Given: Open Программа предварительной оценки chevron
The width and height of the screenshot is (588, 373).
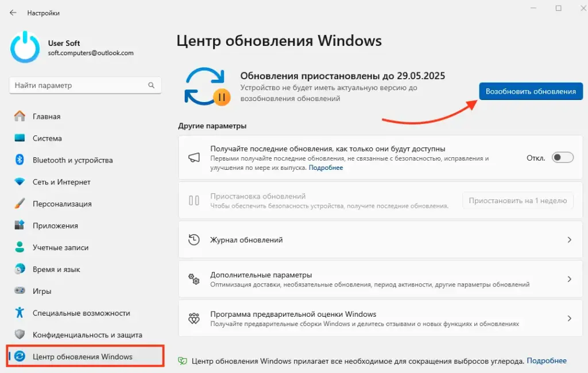Looking at the screenshot, I should click(569, 318).
